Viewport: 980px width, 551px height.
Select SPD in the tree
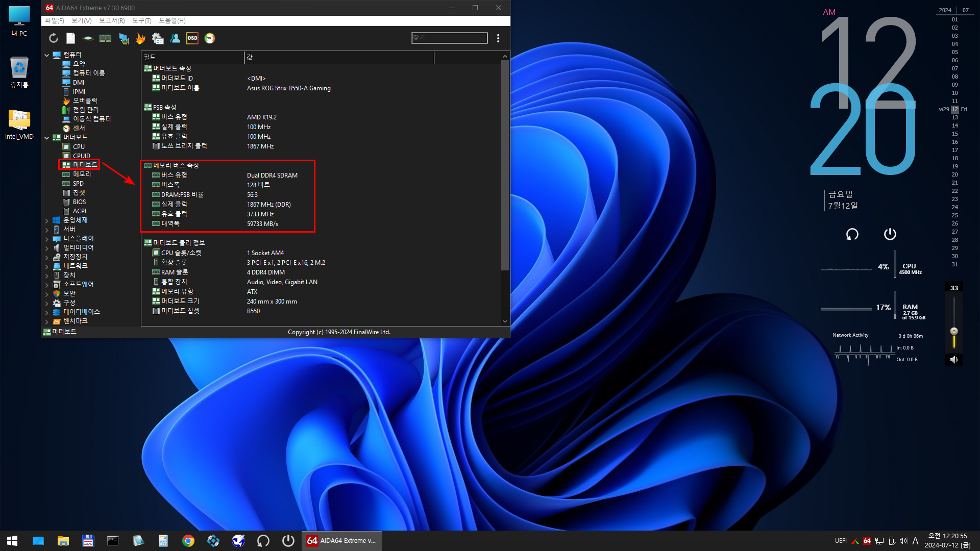[x=78, y=184]
